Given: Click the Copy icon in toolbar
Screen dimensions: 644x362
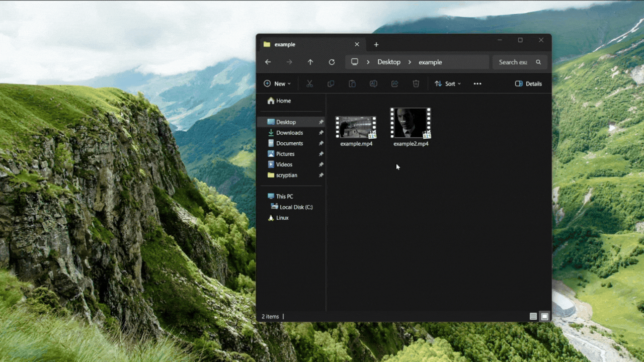Looking at the screenshot, I should coord(331,83).
